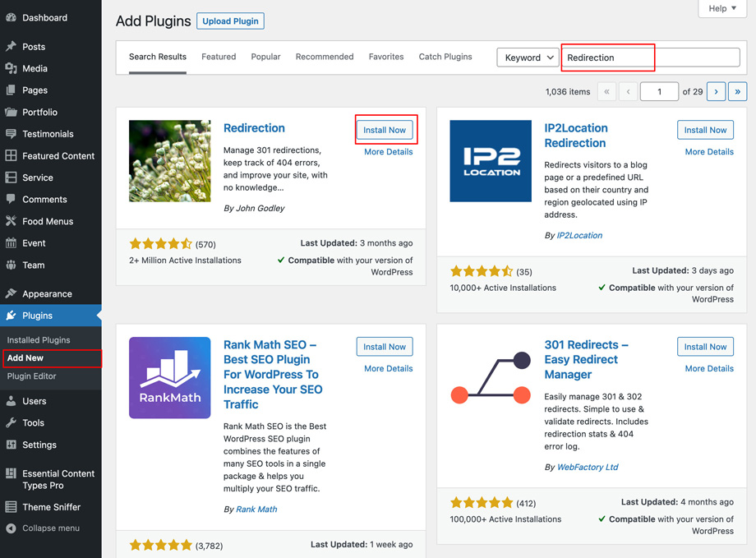
Task: Click the Collapse menu label
Action: pyautogui.click(x=51, y=528)
